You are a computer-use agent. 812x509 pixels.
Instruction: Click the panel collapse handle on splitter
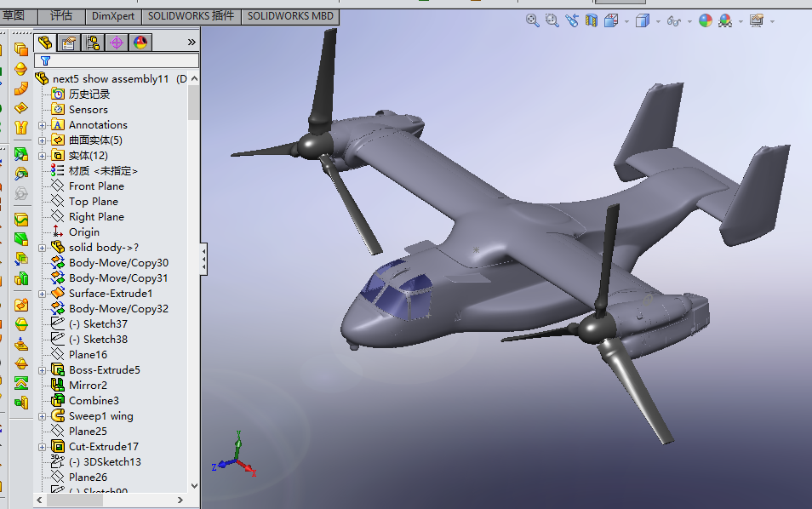pyautogui.click(x=204, y=259)
